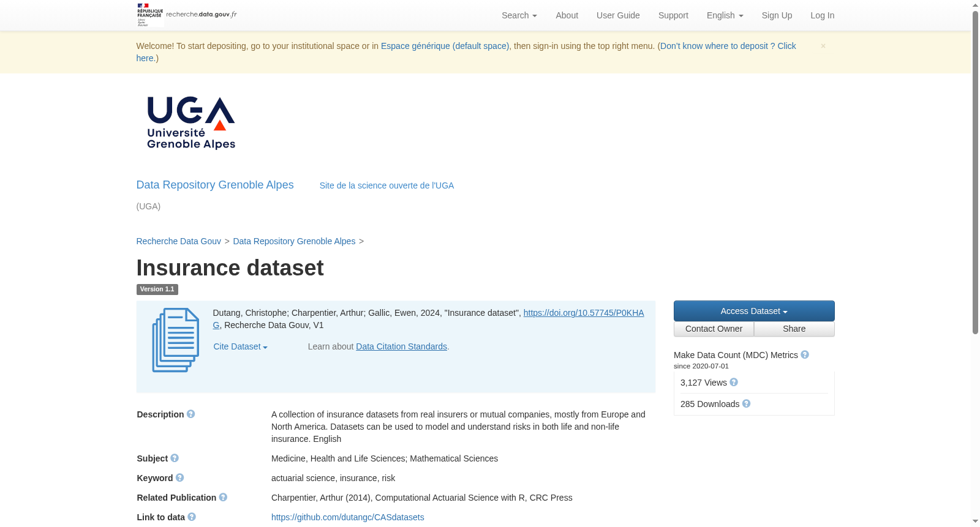Open the Data Citation Standards link

(401, 346)
